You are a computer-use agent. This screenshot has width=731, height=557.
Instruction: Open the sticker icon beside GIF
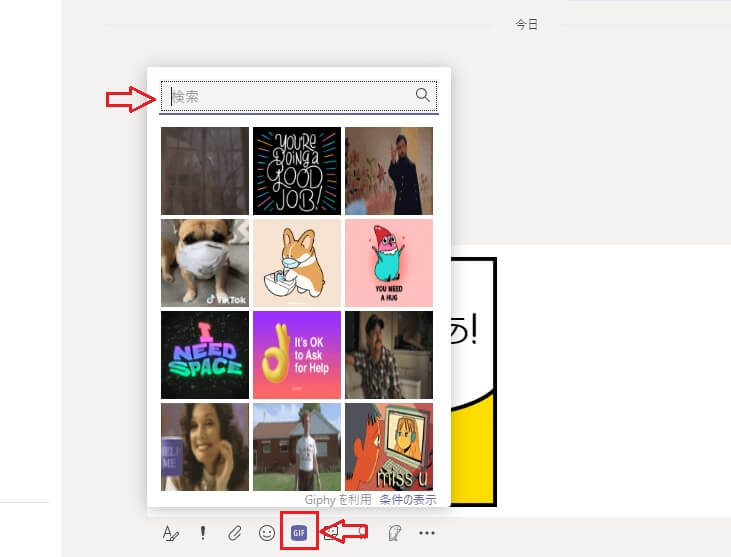(x=331, y=533)
